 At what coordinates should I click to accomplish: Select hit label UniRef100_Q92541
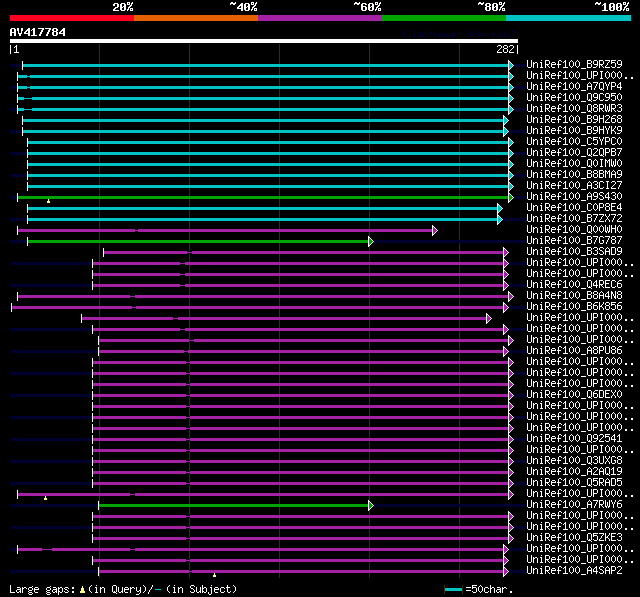coord(574,439)
